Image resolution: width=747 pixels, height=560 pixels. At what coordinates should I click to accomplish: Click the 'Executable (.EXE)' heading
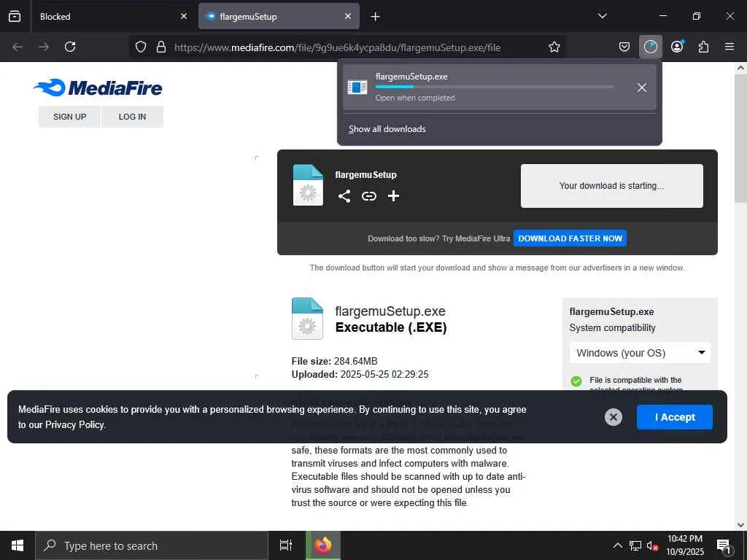click(x=391, y=327)
